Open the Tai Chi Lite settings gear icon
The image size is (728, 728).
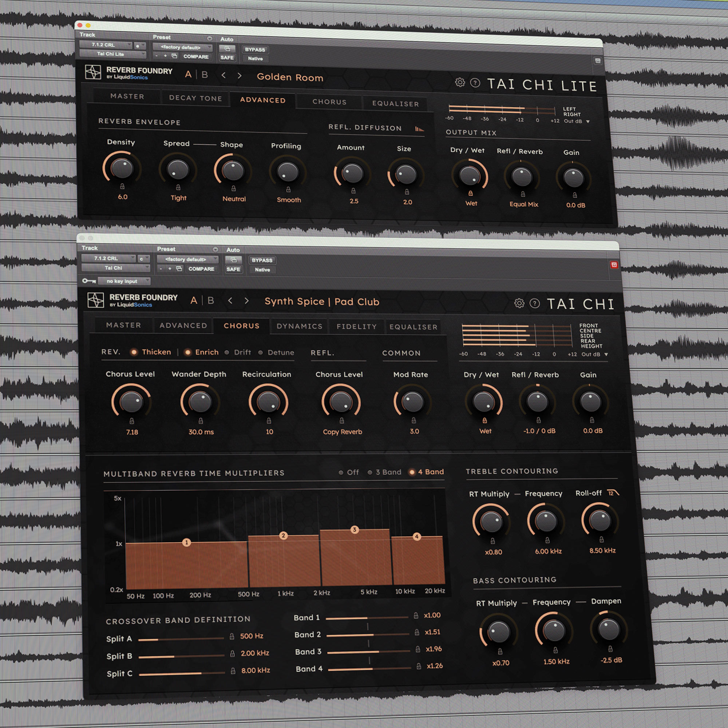pos(460,83)
